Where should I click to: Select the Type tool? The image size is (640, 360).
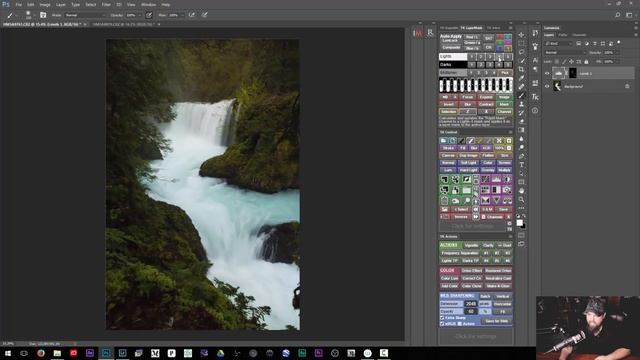pyautogui.click(x=521, y=165)
